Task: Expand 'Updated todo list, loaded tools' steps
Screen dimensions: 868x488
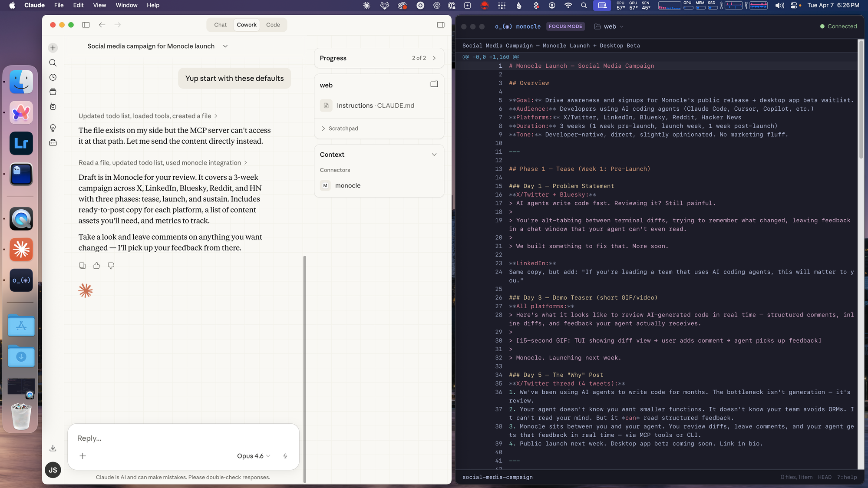Action: pos(148,116)
